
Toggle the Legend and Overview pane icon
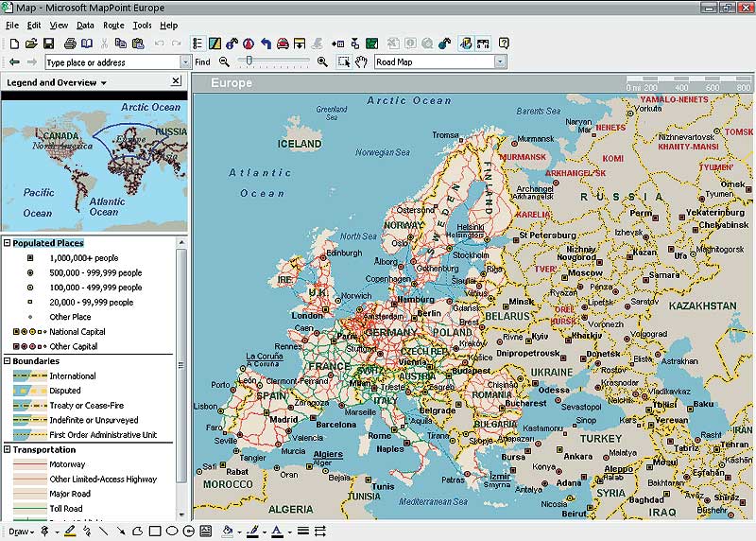(198, 44)
